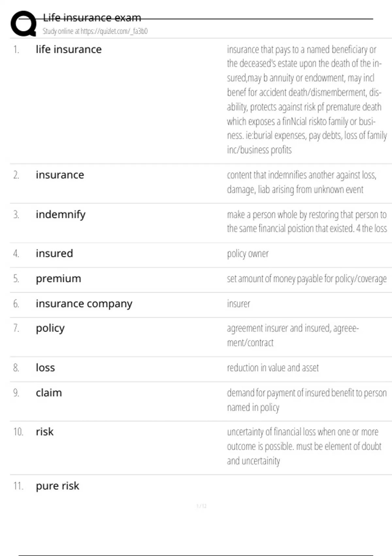The height and width of the screenshot is (556, 392).
Task: Open the quizlet.com study online link
Action: [x=95, y=31]
